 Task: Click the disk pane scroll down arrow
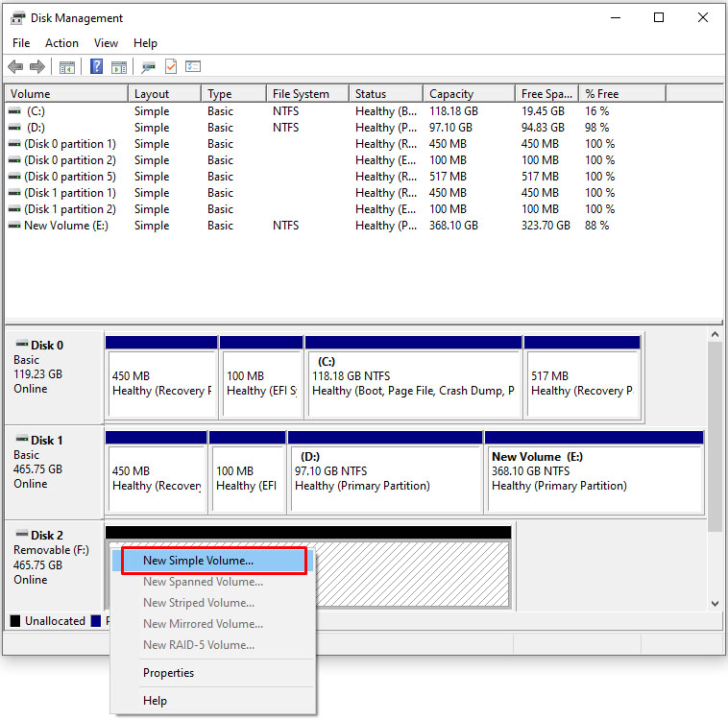click(715, 603)
